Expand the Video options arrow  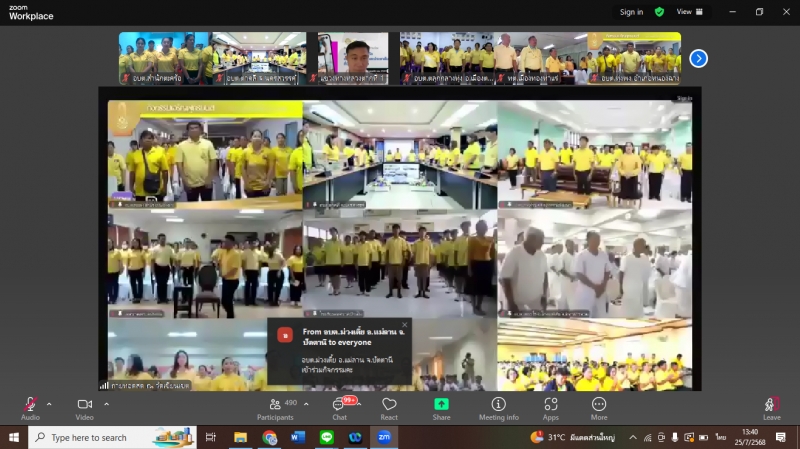[x=106, y=404]
